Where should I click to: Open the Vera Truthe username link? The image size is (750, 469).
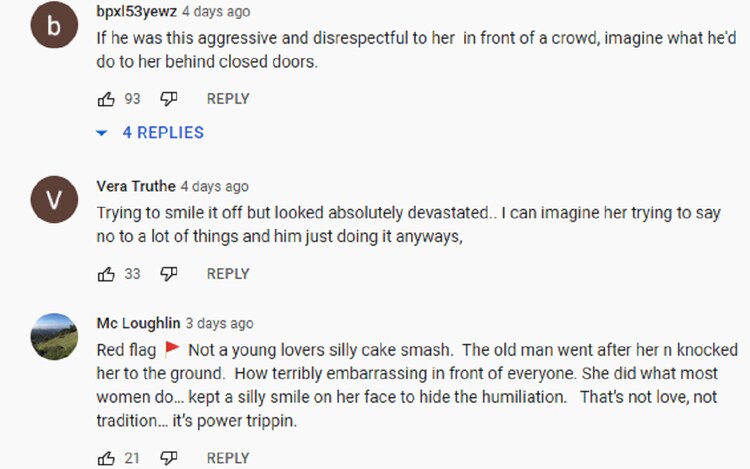[x=136, y=186]
